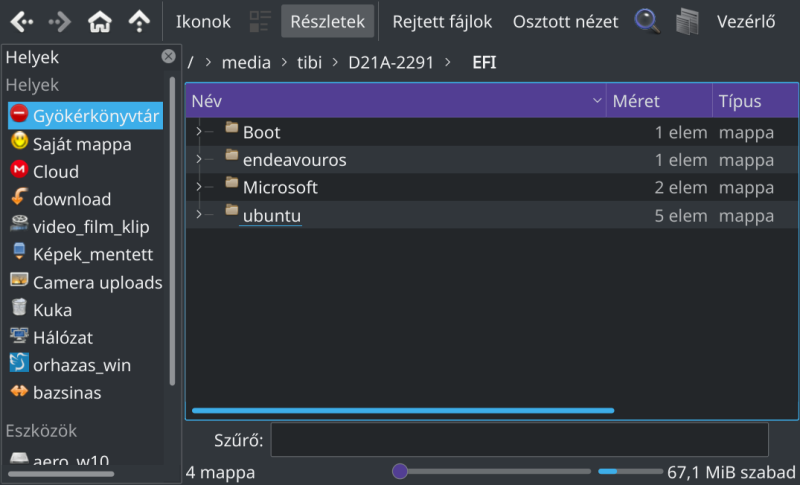The image size is (800, 485).
Task: Go up one directory with up arrow
Action: (139, 21)
